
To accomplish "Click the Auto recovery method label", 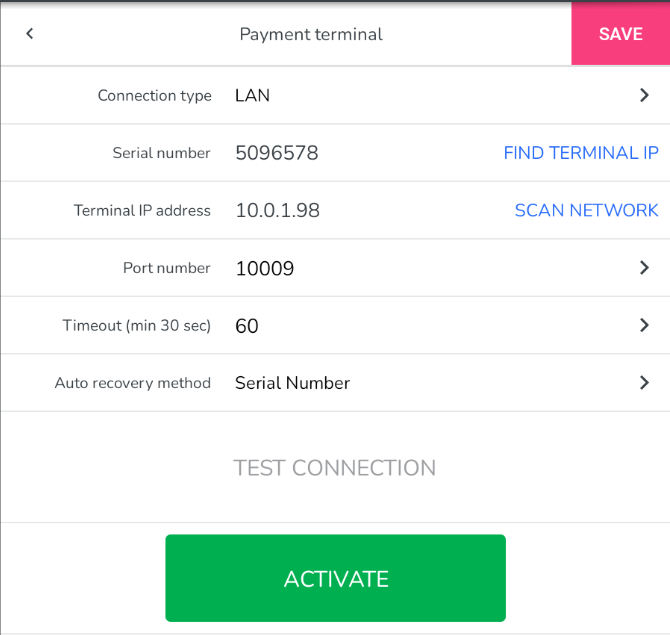I will coord(132,383).
